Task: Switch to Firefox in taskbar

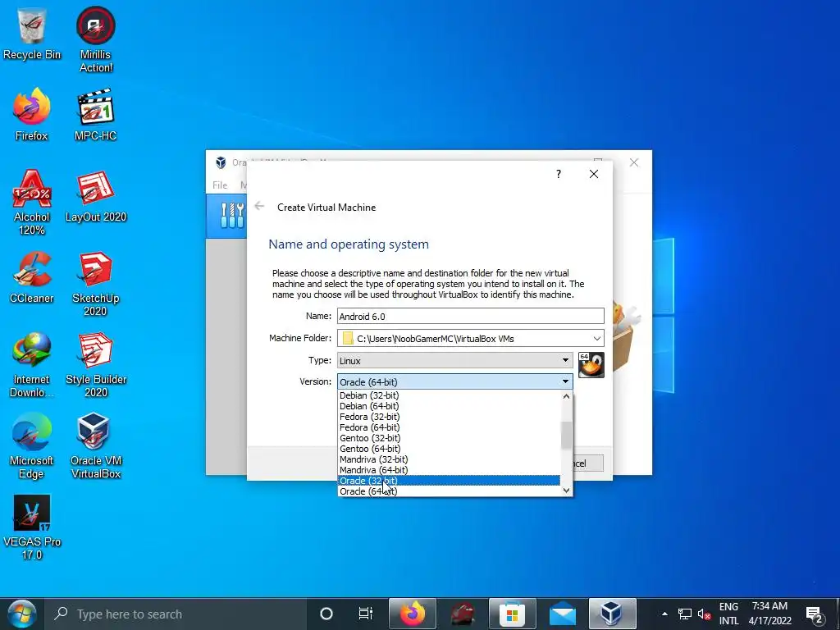Action: coord(412,614)
